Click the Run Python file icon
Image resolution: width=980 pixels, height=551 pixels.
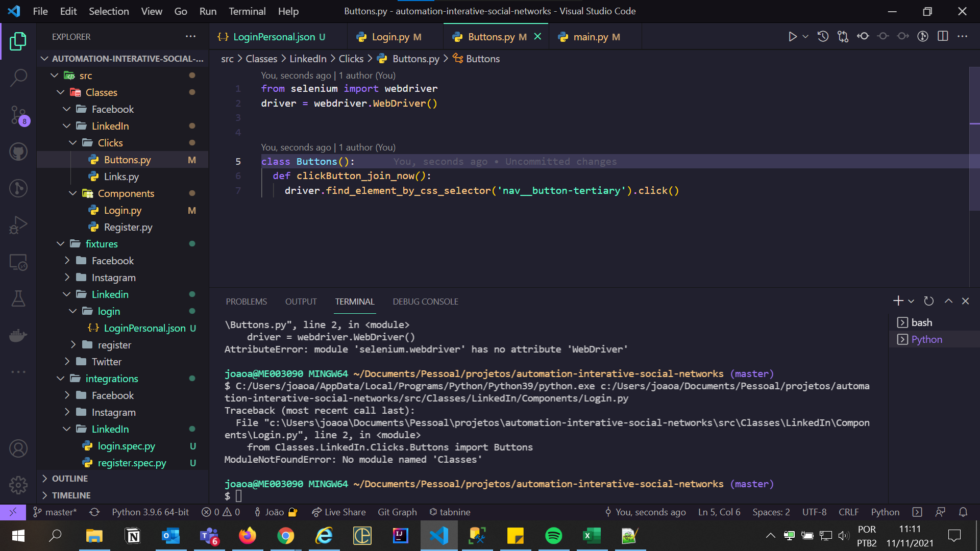tap(792, 37)
